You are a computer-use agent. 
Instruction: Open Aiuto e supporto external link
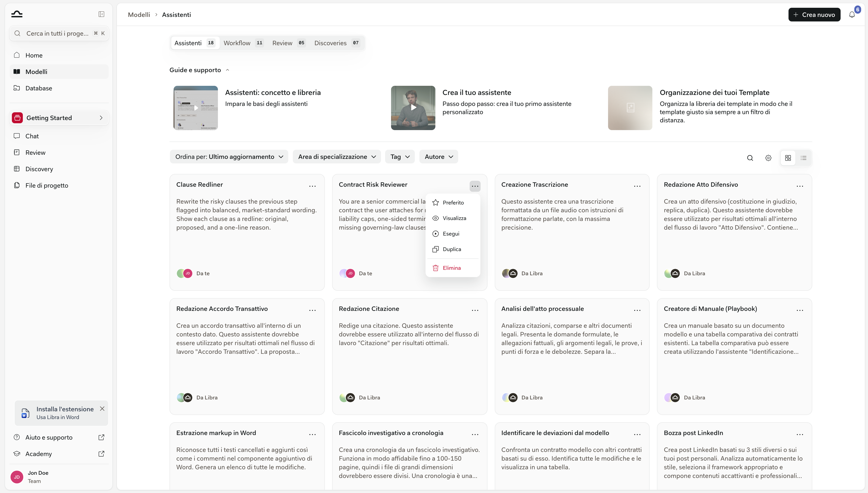tap(59, 437)
